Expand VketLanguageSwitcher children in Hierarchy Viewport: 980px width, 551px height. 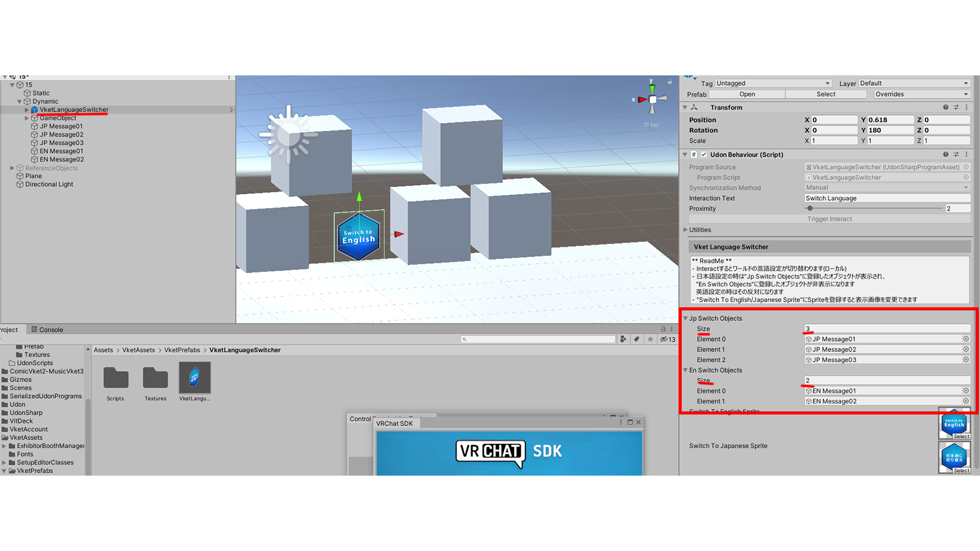pyautogui.click(x=27, y=110)
